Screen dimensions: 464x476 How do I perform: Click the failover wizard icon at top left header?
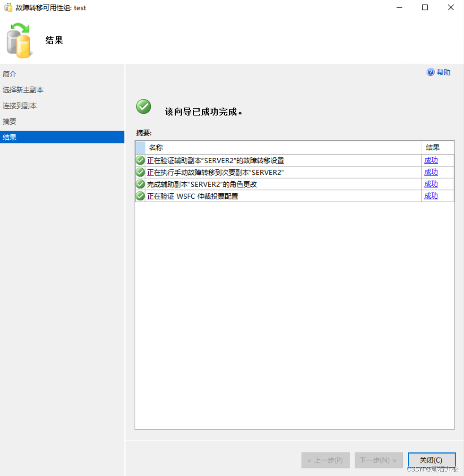[x=19, y=40]
